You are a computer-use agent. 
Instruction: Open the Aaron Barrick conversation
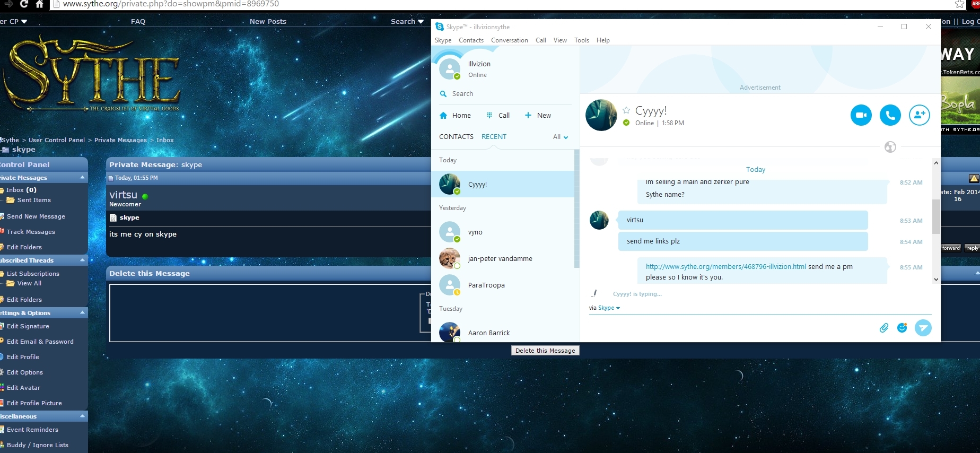pos(503,333)
